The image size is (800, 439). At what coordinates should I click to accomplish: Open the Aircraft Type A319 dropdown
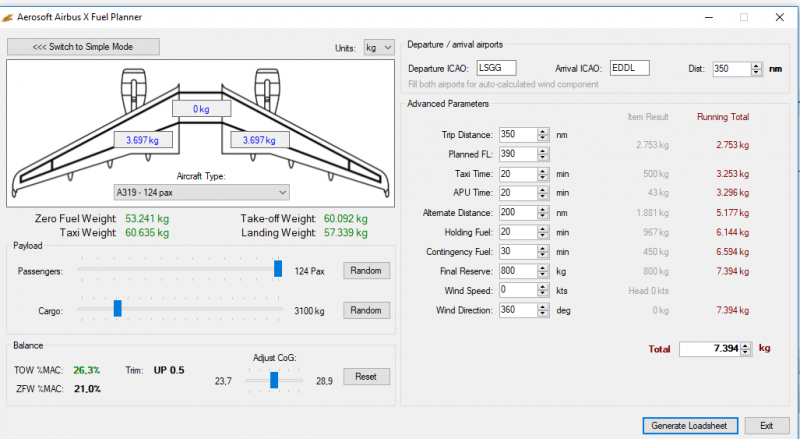pyautogui.click(x=202, y=192)
